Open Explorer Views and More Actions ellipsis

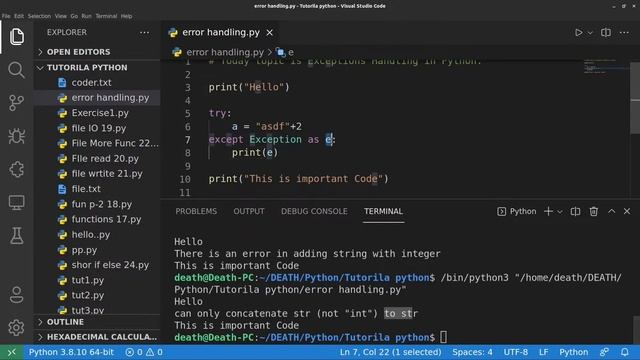pos(144,33)
